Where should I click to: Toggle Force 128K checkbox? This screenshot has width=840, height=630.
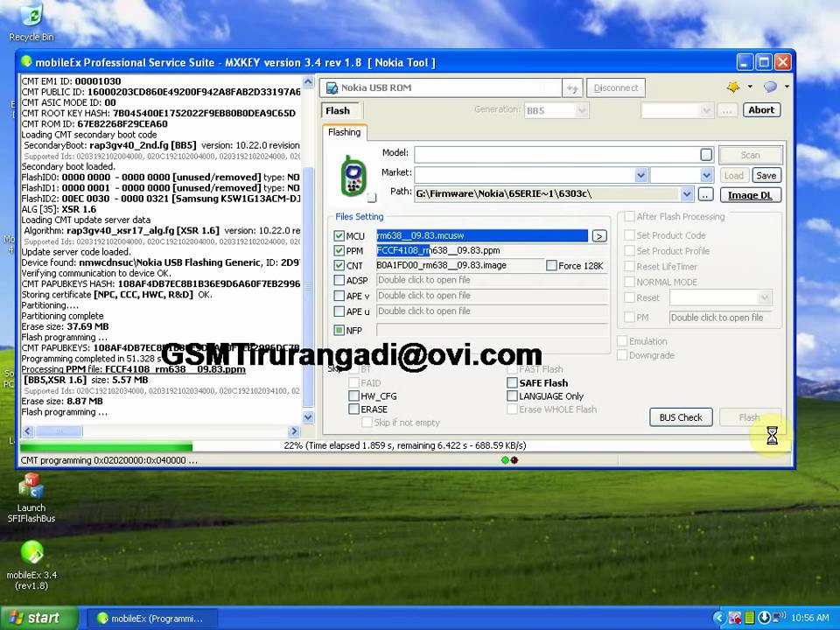[551, 266]
